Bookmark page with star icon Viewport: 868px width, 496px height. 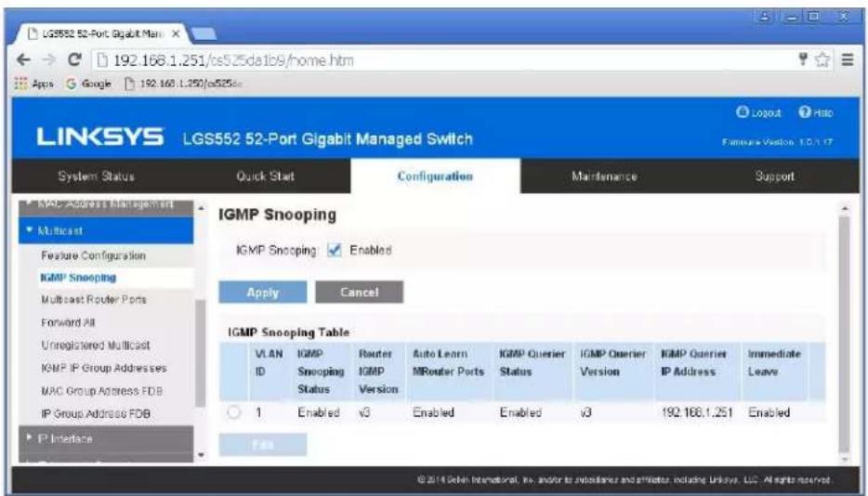[823, 59]
